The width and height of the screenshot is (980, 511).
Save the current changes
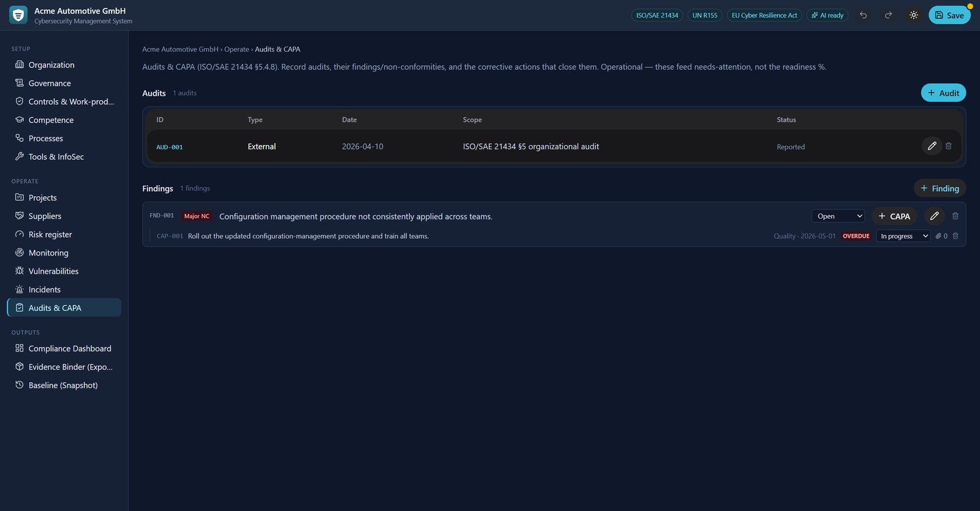click(949, 15)
